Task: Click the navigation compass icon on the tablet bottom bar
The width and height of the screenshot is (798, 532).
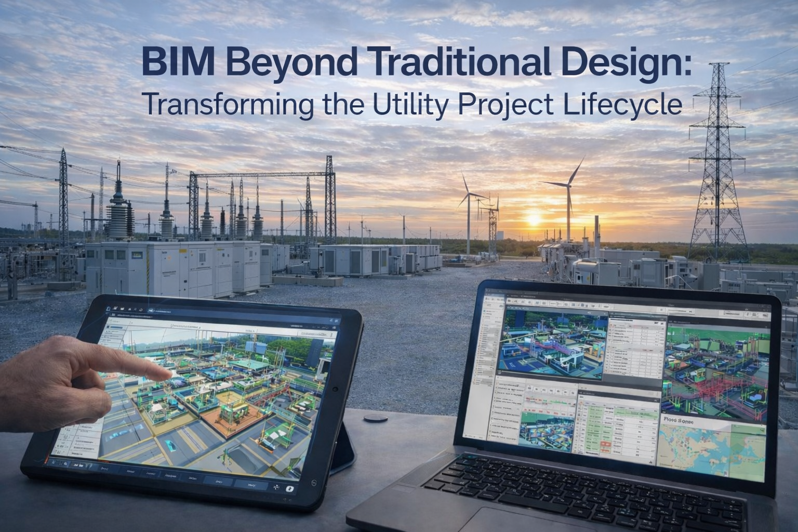Action: [x=275, y=487]
